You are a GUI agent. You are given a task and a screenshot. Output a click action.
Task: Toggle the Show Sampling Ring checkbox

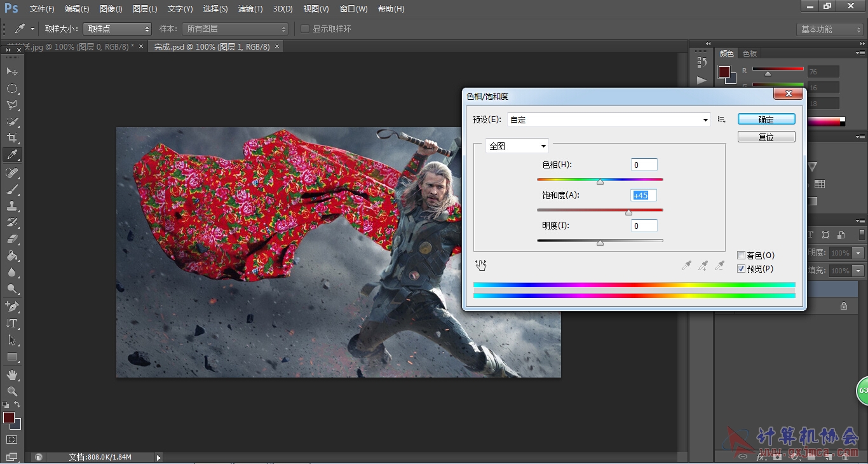pos(305,29)
